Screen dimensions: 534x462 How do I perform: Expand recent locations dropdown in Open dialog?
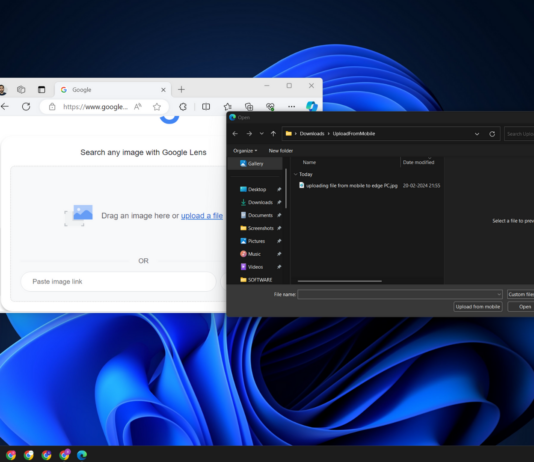262,134
